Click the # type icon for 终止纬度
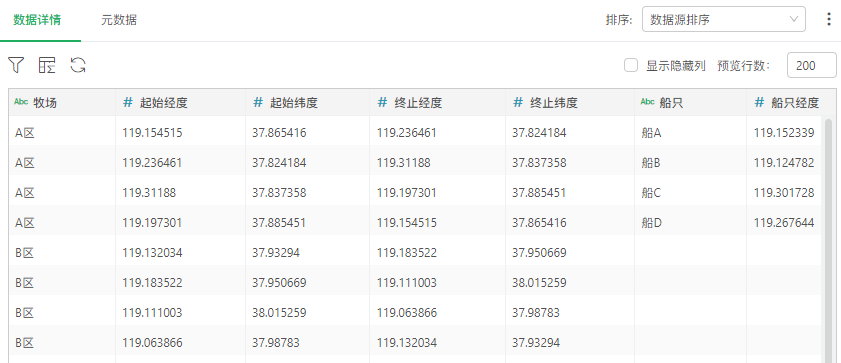 click(x=518, y=102)
